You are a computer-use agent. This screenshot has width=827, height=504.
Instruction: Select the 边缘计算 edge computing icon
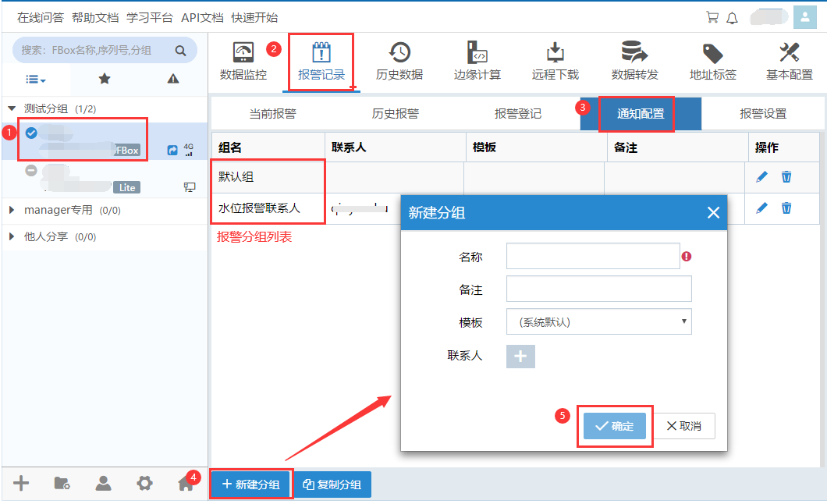pyautogui.click(x=477, y=53)
